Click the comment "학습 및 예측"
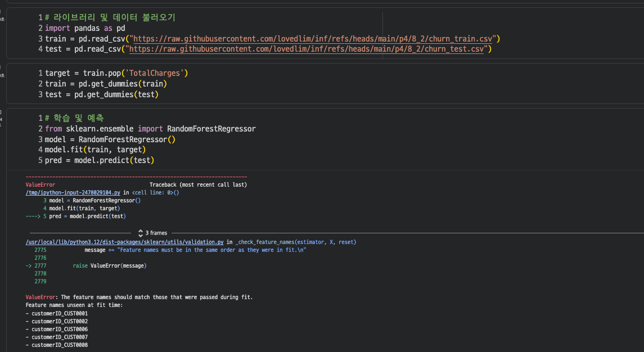 pyautogui.click(x=78, y=118)
